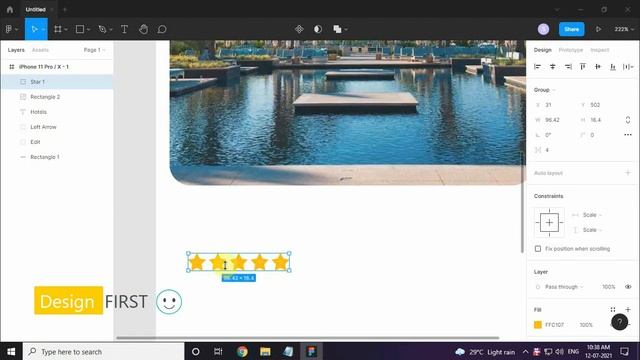Open the Windows Start menu

(11, 351)
